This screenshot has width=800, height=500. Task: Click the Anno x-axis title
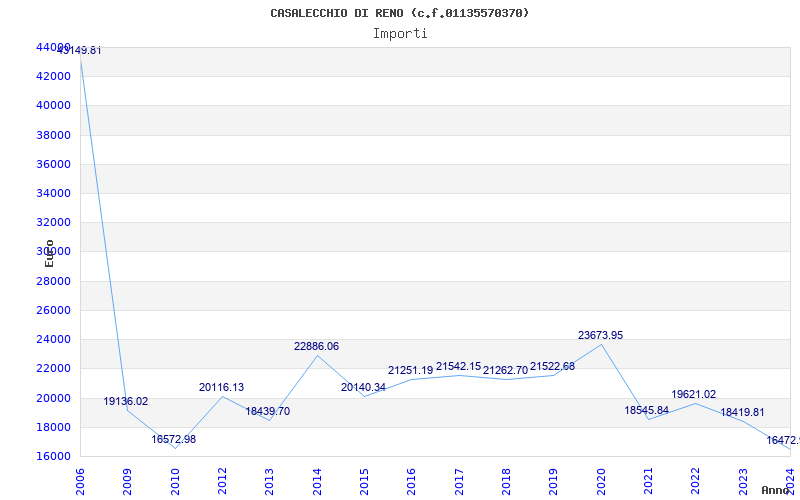[774, 490]
